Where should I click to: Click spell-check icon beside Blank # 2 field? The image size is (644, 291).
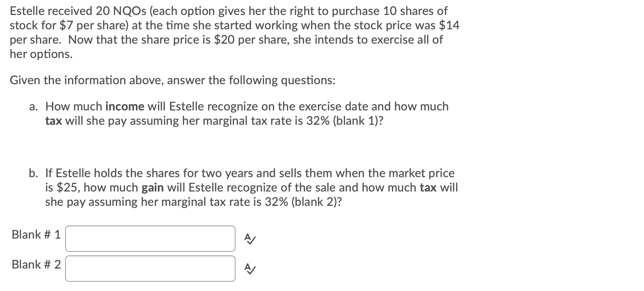pyautogui.click(x=250, y=269)
